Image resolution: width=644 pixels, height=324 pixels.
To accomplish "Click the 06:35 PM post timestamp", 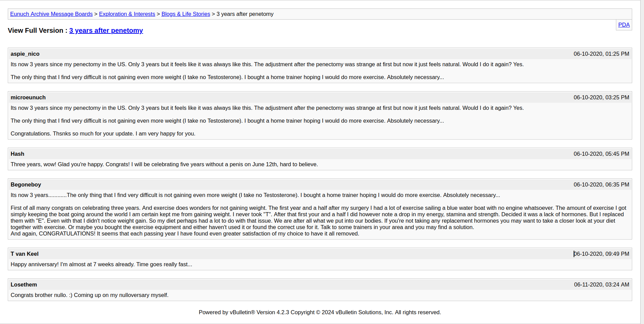I will (x=601, y=184).
